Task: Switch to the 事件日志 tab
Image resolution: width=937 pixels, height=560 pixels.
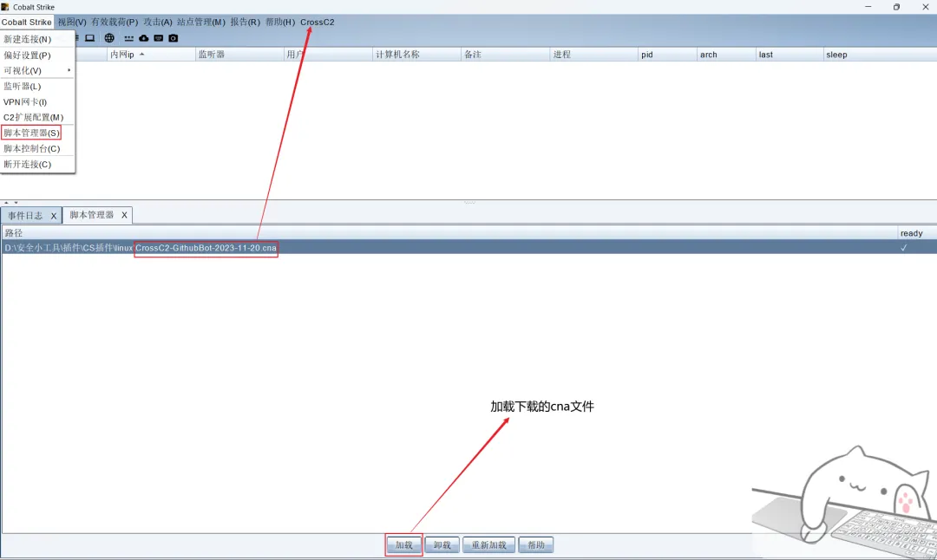Action: pos(25,216)
